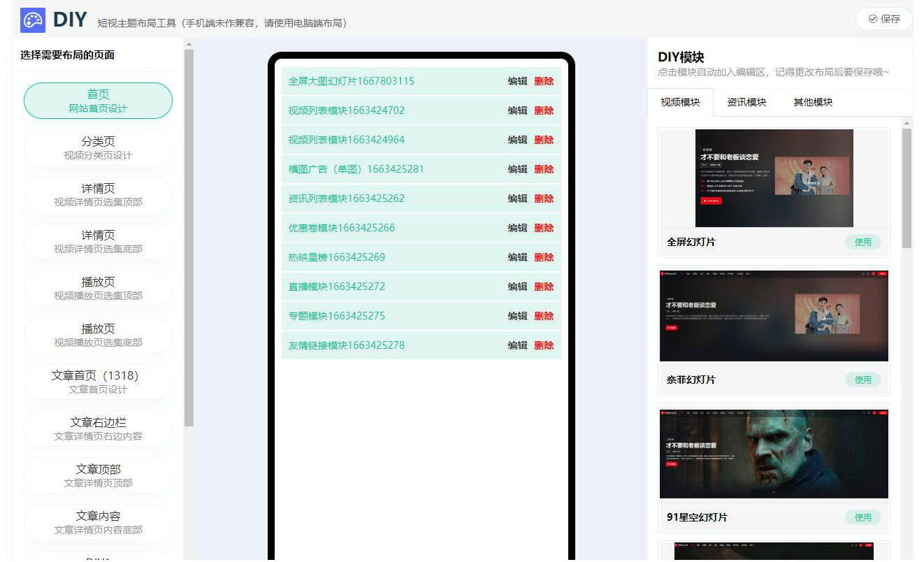Click 91星空幻灯片 preview thumbnail
This screenshot has width=924, height=562.
(x=774, y=454)
